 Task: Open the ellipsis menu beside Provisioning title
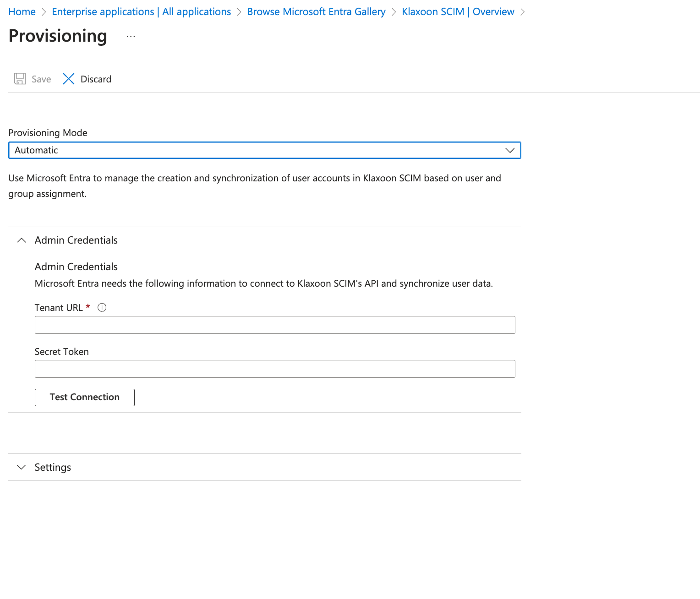[x=131, y=37]
